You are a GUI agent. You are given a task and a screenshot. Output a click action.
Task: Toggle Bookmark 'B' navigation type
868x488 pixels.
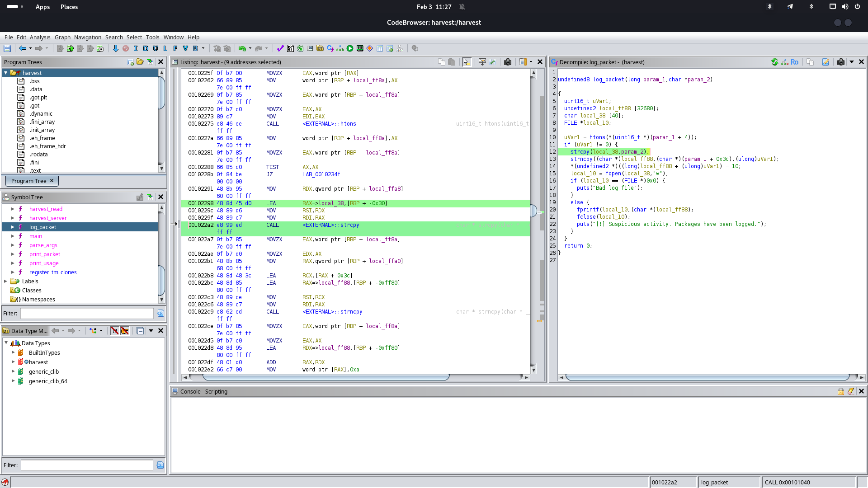click(x=195, y=48)
